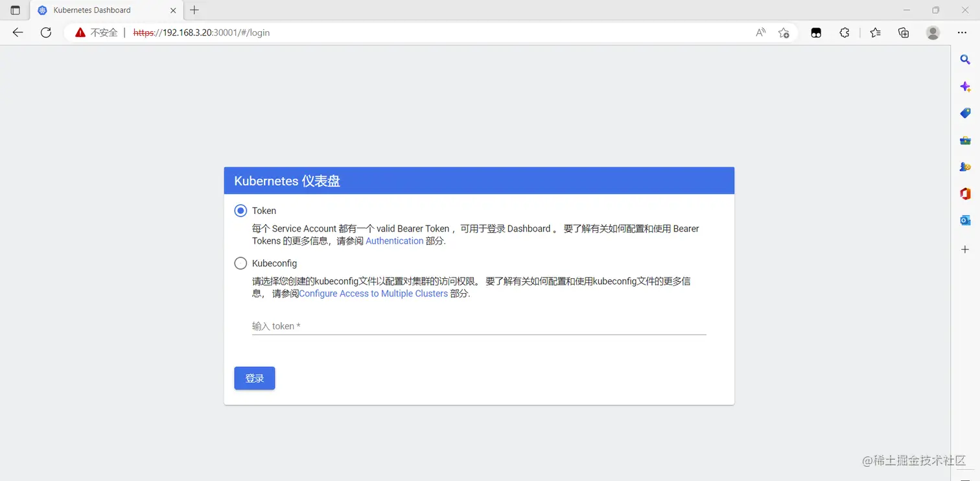The image size is (980, 481).
Task: Open the sidebar Games icon
Action: coord(965,167)
